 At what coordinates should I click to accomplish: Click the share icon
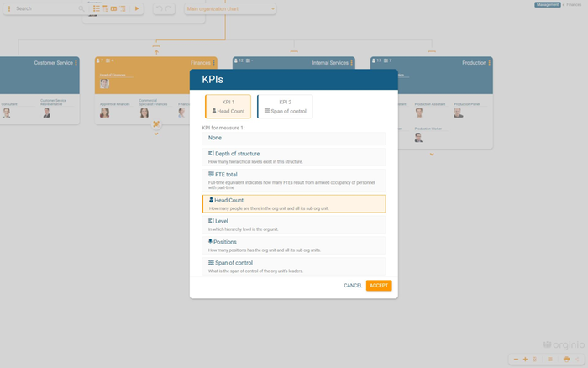pos(577,360)
